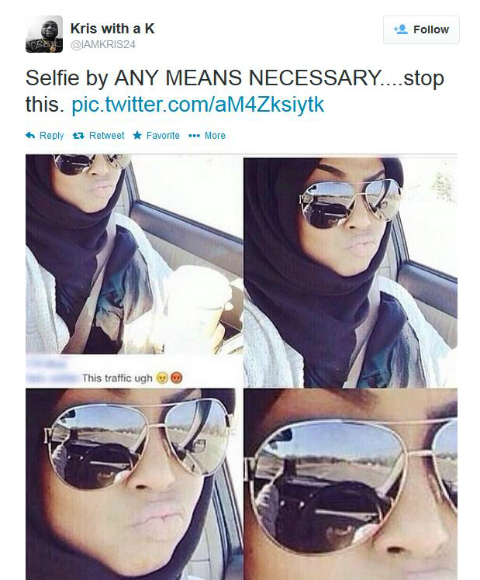Viewport: 480px width, 580px height.
Task: Click the Retweet text label
Action: point(107,136)
